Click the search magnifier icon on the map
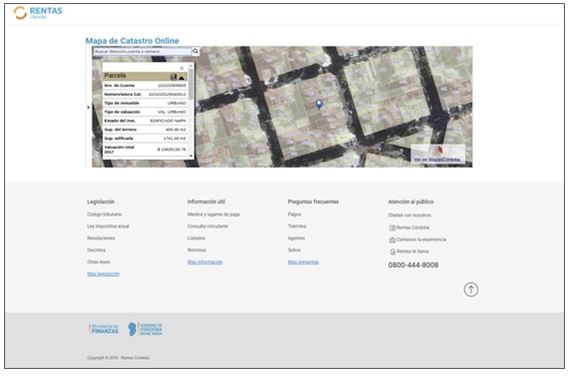The image size is (572, 376). point(196,51)
